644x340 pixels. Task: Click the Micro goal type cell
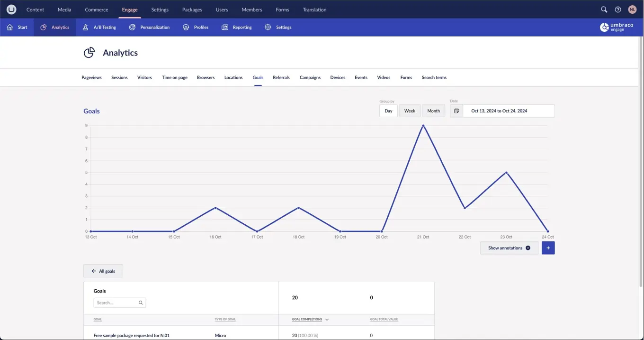coord(220,335)
